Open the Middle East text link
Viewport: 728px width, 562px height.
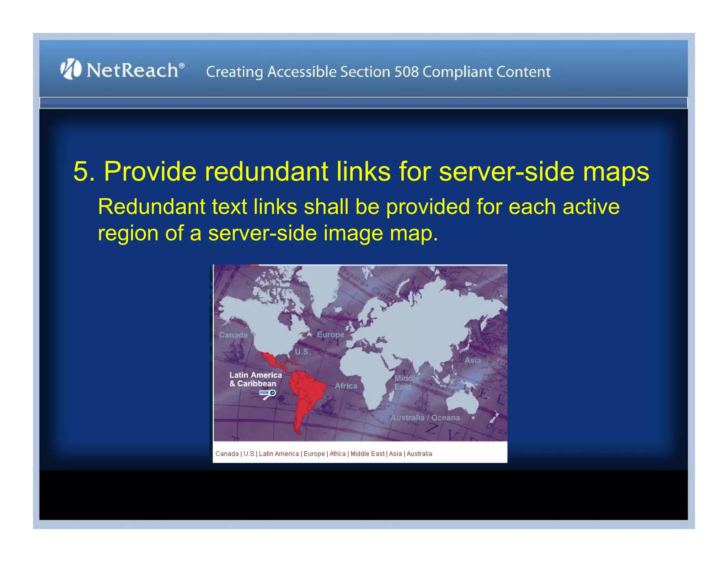tap(368, 454)
